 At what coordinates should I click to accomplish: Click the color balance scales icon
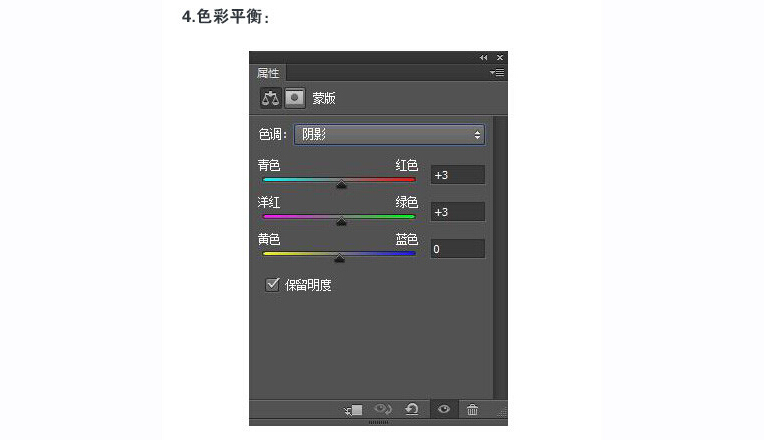[270, 98]
